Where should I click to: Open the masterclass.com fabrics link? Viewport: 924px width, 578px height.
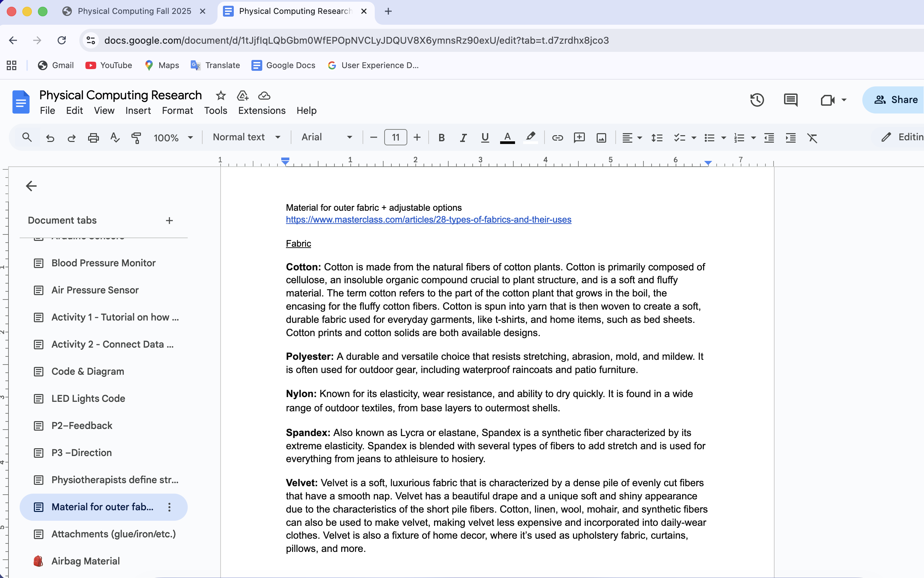coord(428,220)
